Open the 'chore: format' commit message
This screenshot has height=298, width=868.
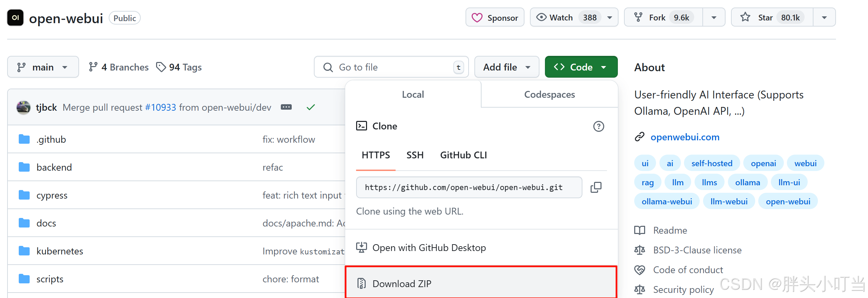tap(291, 279)
